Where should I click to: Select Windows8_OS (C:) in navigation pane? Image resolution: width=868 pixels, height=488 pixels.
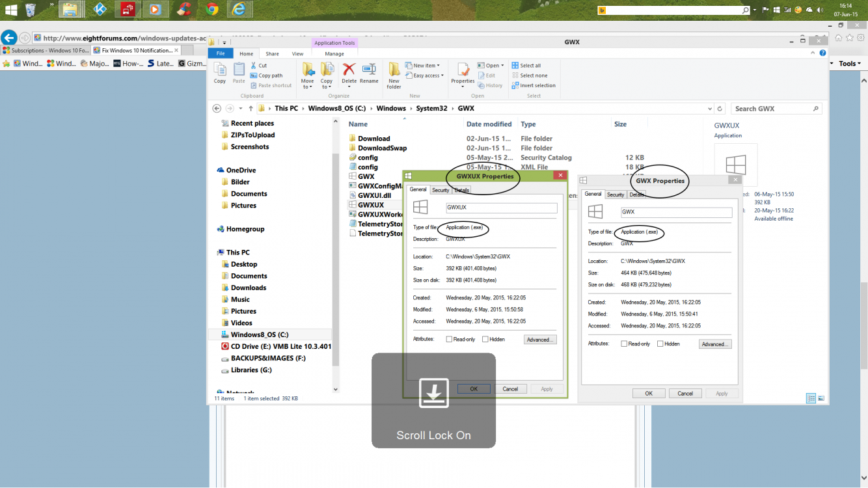click(x=260, y=334)
